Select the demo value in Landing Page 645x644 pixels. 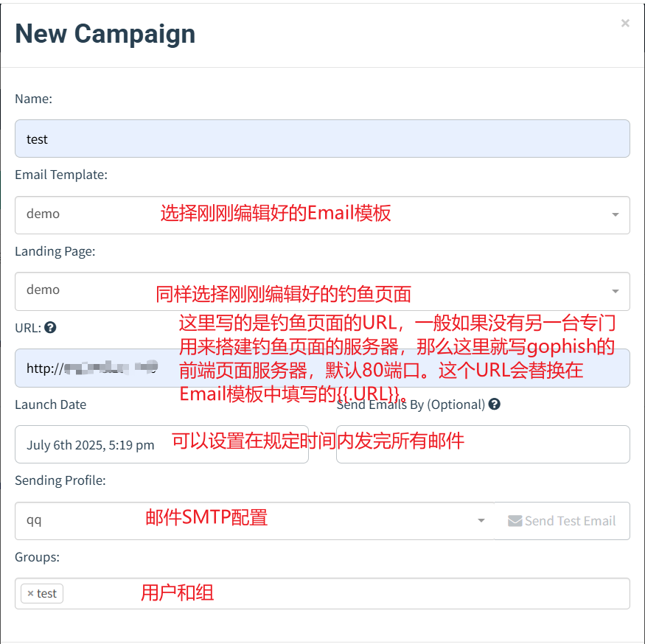pyautogui.click(x=43, y=290)
